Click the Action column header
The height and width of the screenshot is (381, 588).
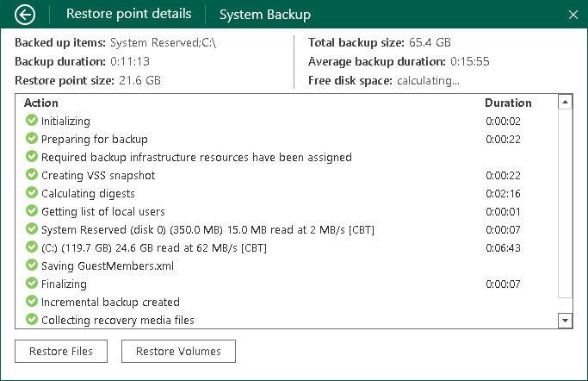point(41,103)
